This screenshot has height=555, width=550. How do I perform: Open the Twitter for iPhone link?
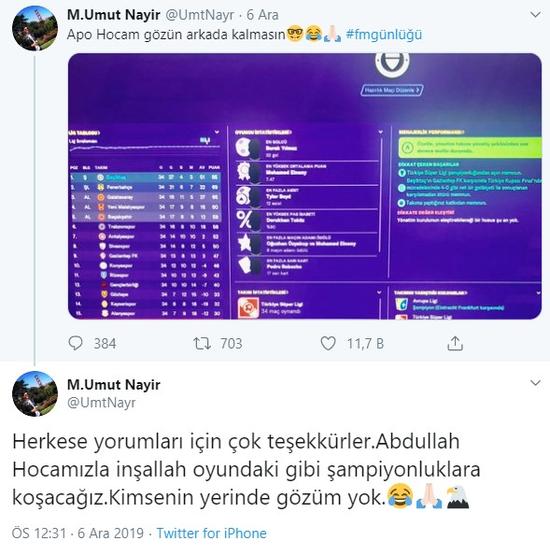point(212,533)
